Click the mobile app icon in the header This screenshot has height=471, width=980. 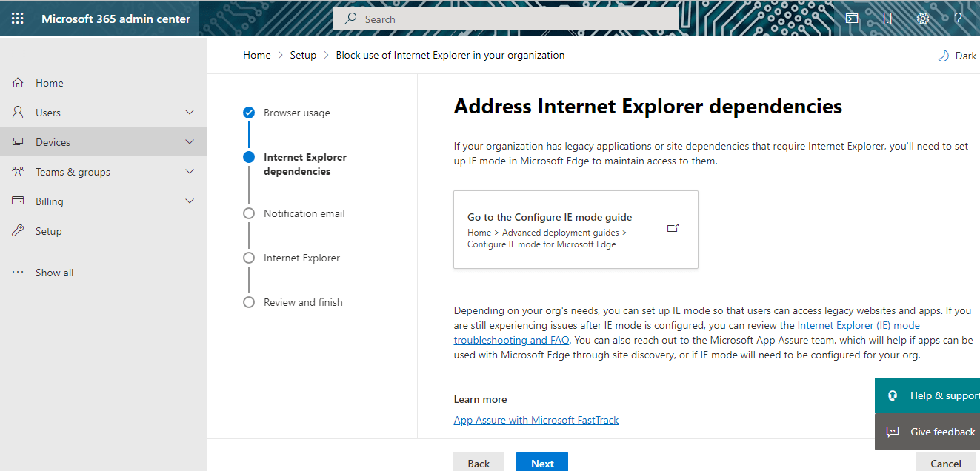pos(887,19)
